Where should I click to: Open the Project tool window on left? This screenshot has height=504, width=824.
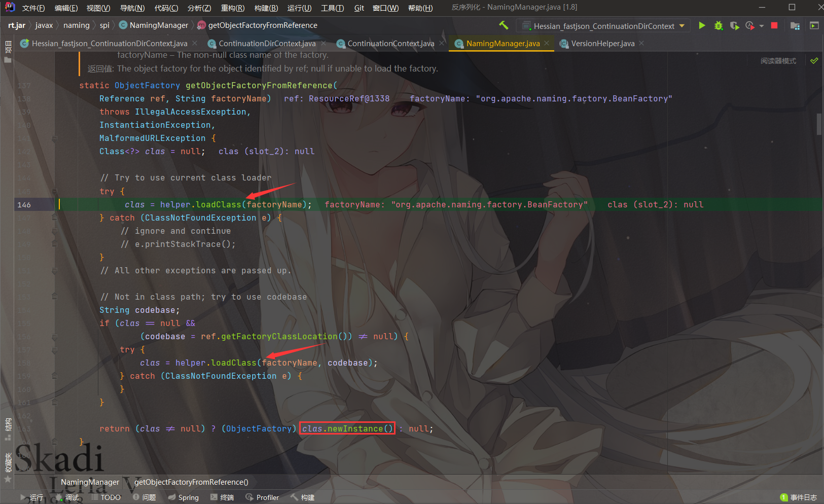coord(8,52)
